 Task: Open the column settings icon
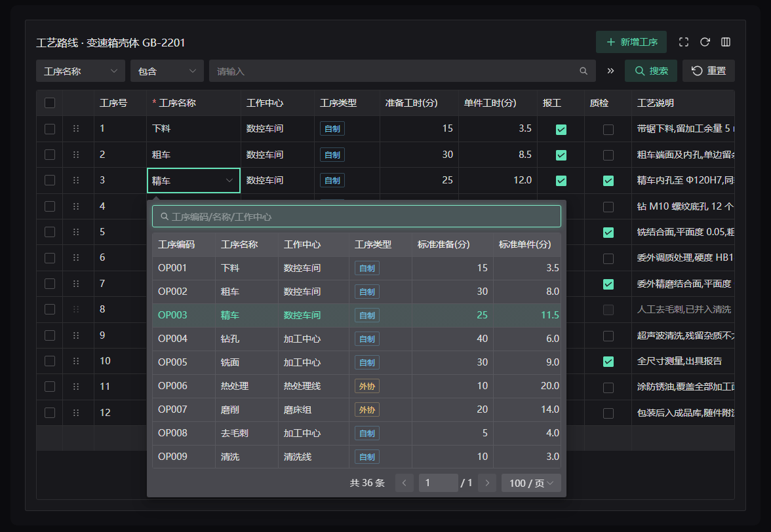726,42
